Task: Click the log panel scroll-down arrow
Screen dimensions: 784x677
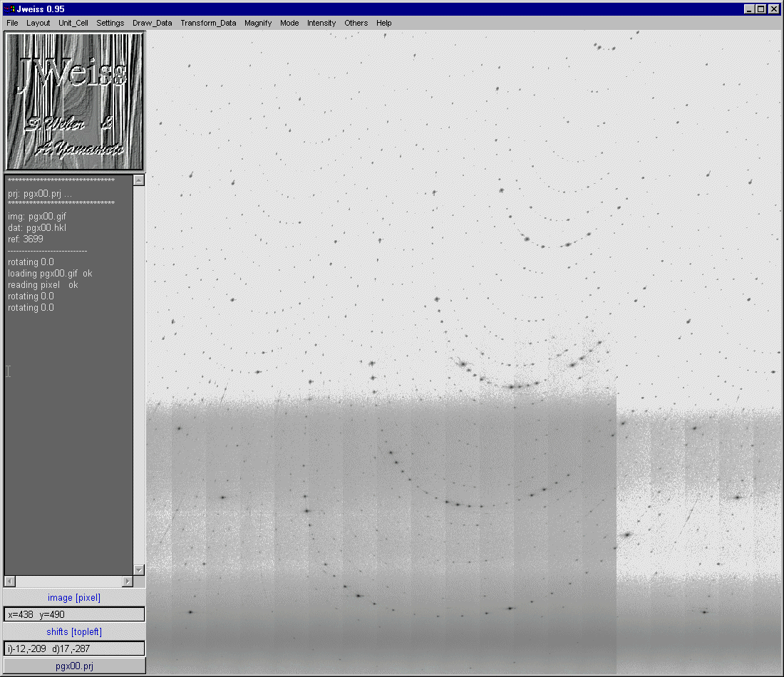Action: coord(139,570)
